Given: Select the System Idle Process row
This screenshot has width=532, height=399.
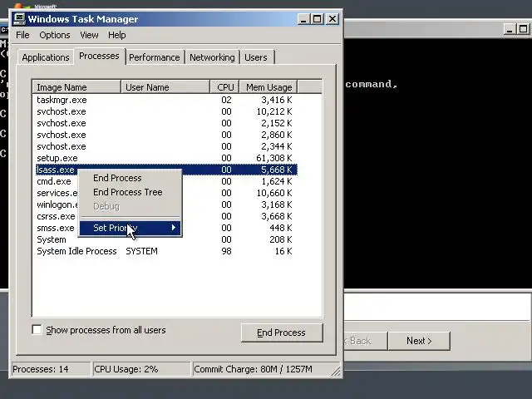Looking at the screenshot, I should click(x=166, y=251).
